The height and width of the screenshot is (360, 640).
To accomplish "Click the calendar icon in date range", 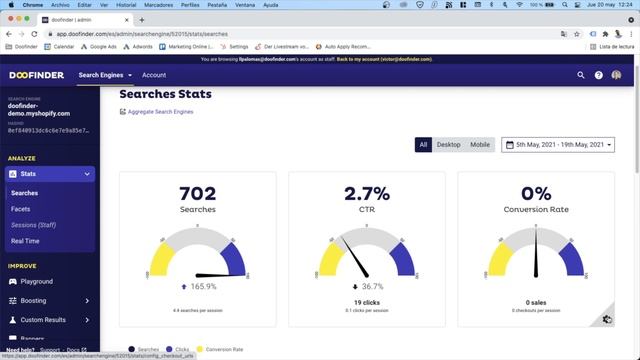I will click(x=509, y=145).
